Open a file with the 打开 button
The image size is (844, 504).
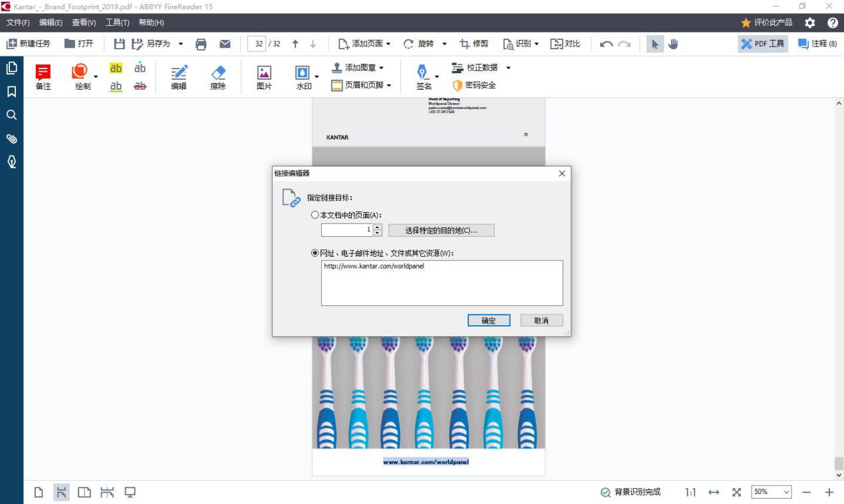[x=78, y=44]
